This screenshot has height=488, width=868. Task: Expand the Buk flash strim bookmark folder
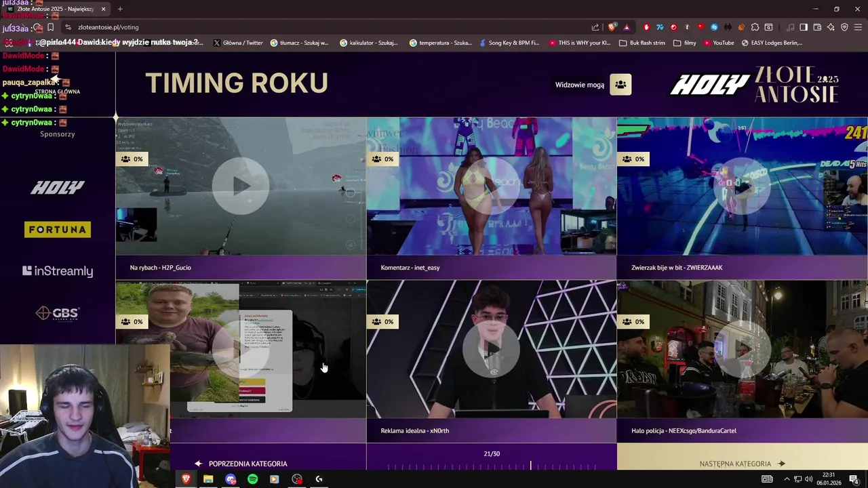(642, 43)
